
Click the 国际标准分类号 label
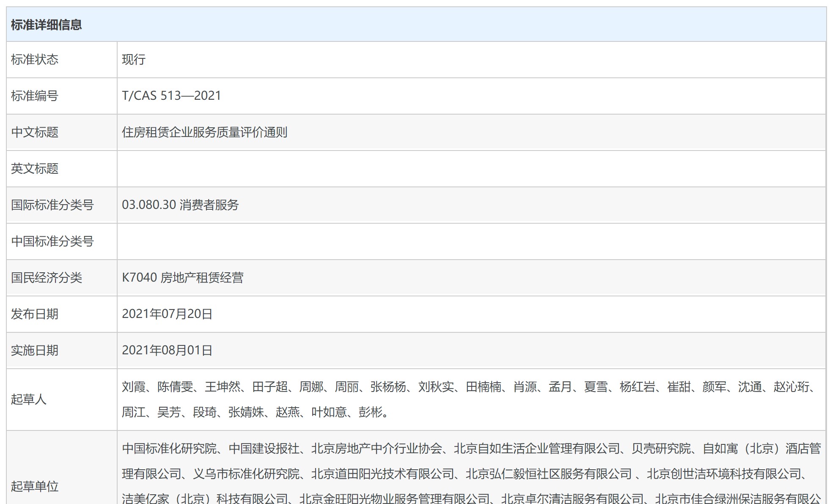[x=52, y=205]
